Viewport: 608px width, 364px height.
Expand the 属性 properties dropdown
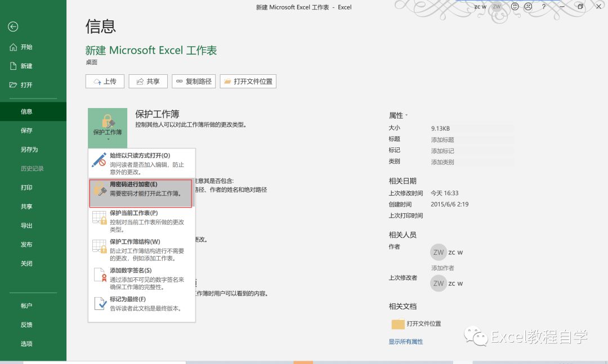pyautogui.click(x=398, y=115)
